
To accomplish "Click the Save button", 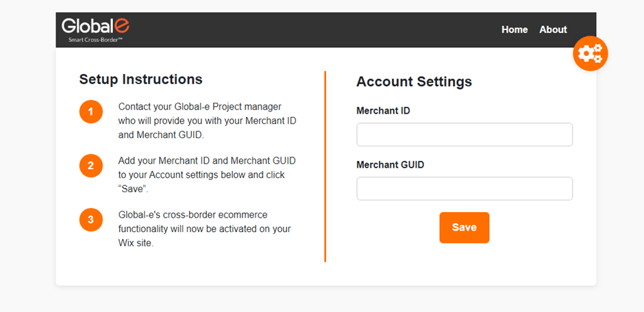I will click(x=464, y=228).
